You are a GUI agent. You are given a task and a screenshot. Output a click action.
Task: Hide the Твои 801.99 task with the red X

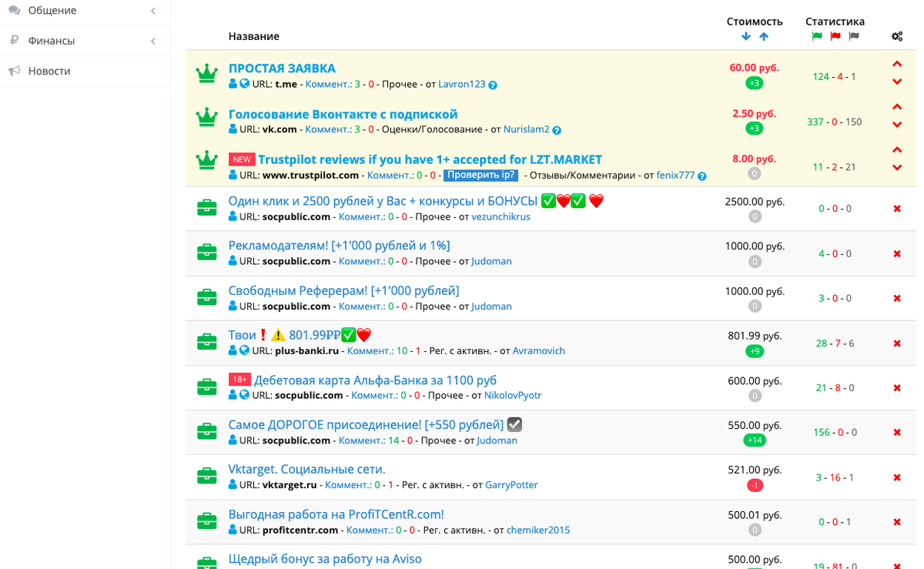click(897, 343)
